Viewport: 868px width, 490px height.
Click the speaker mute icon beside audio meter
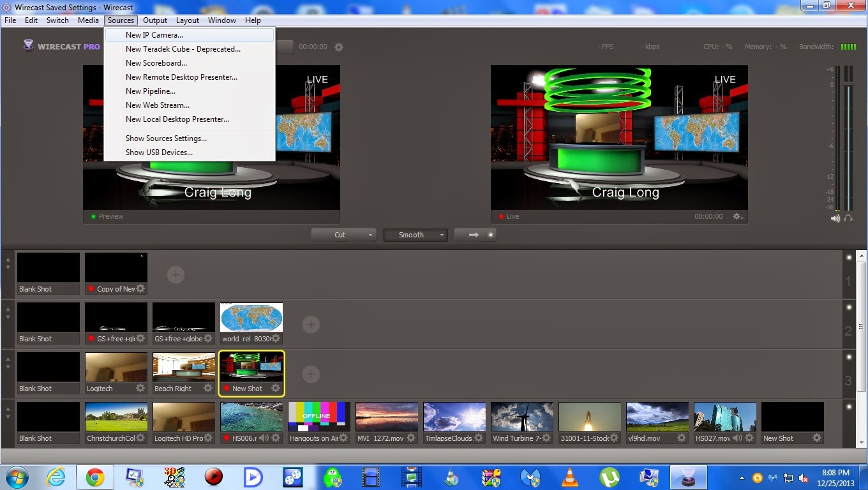[835, 218]
